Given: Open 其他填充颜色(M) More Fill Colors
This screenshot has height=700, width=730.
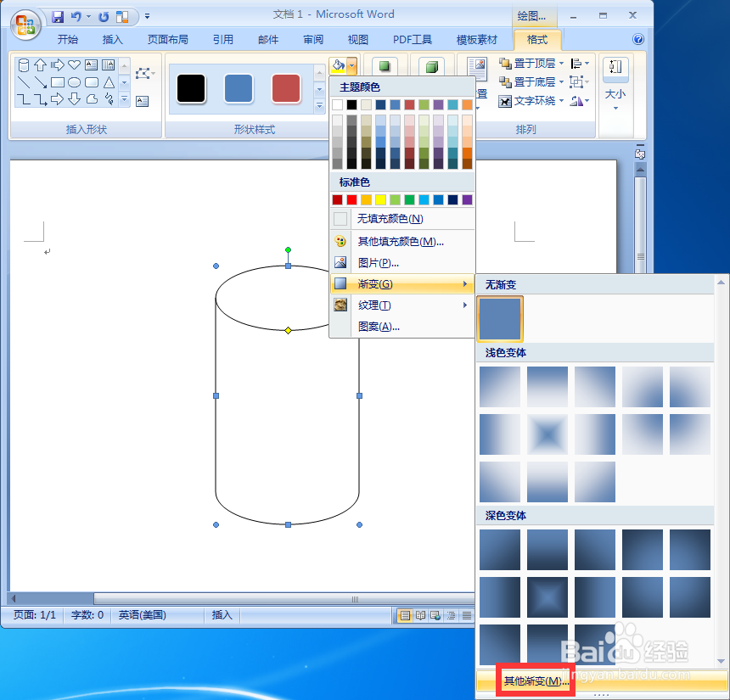Looking at the screenshot, I should coord(402,242).
